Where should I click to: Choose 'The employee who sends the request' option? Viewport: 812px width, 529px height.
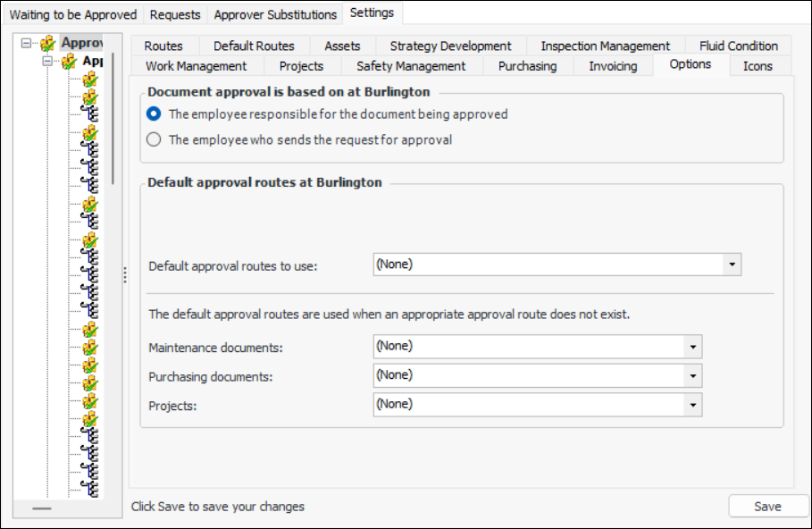(154, 139)
